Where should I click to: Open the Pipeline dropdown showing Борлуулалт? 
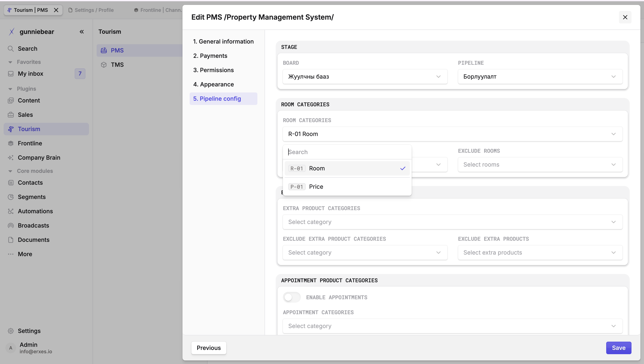point(540,77)
